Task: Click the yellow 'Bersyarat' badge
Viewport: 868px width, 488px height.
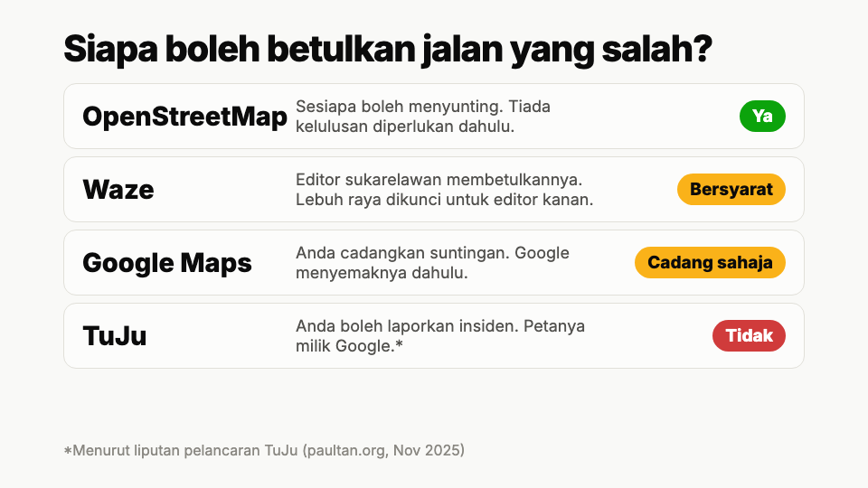Action: click(x=731, y=189)
